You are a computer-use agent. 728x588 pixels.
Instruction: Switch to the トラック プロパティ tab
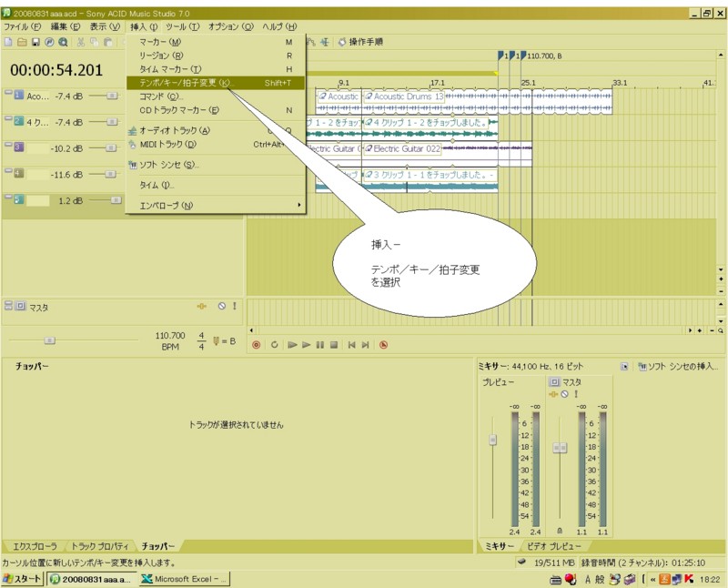99,546
